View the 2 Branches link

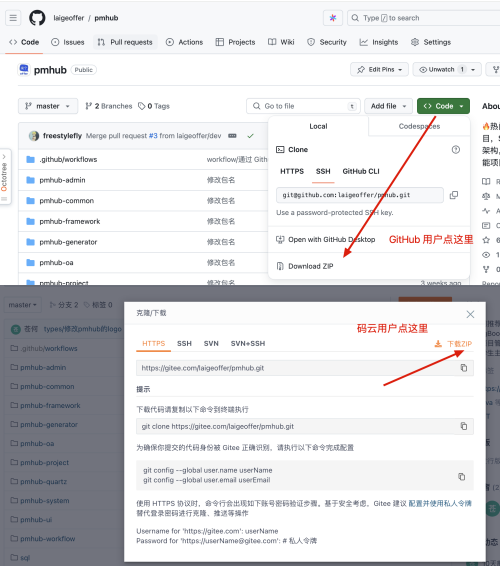109,106
